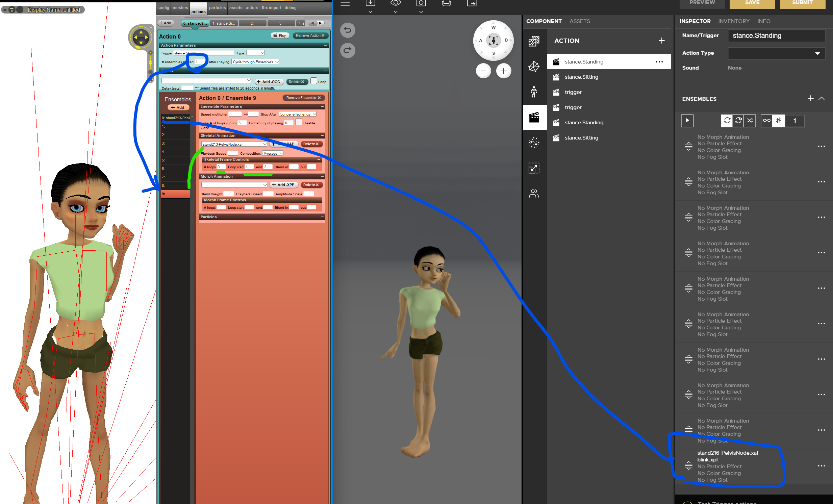This screenshot has width=833, height=504.
Task: Open the particles component icon in sidebar
Action: (534, 143)
